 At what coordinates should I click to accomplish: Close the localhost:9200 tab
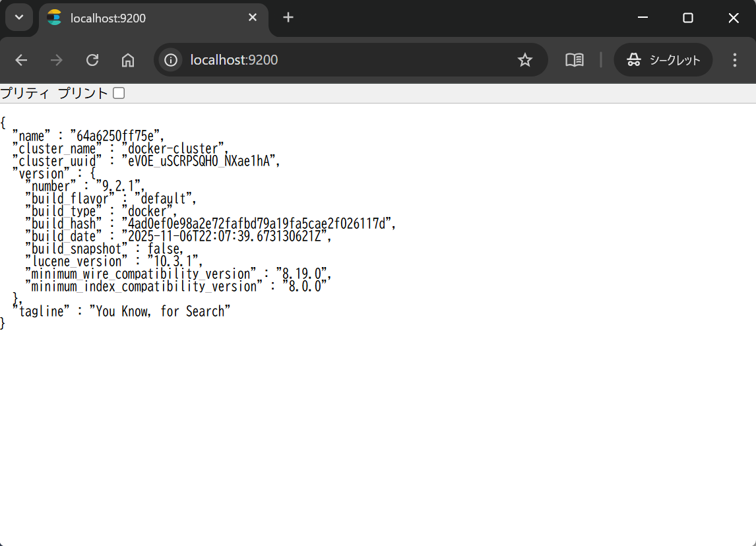click(x=253, y=18)
